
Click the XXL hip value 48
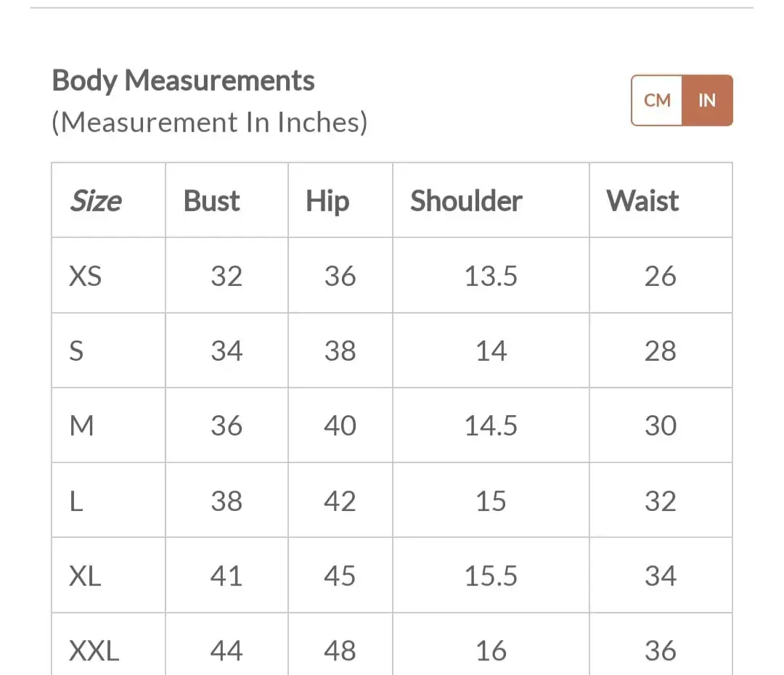[340, 651]
